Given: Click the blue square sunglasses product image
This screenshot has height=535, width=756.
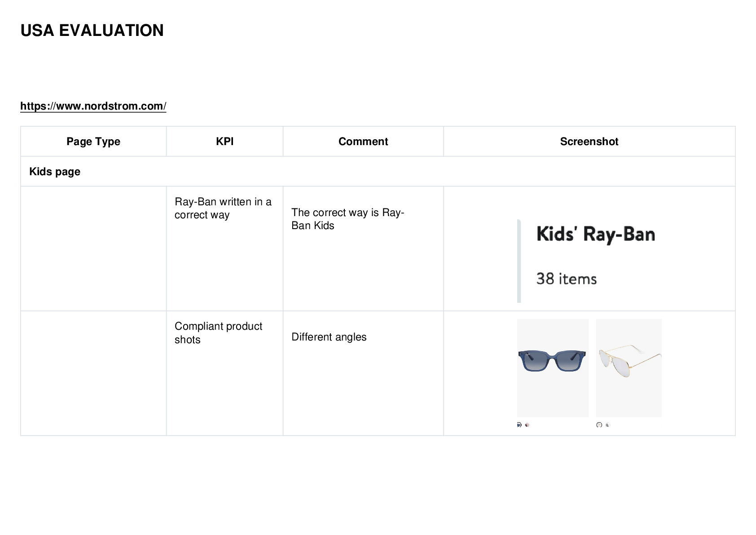Looking at the screenshot, I should (x=553, y=368).
